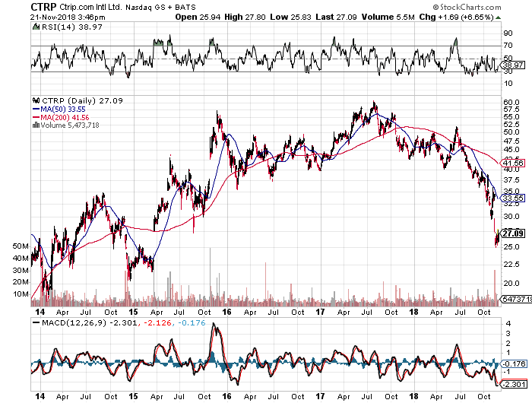Screen dimensions: 532x403
Task: Click the RSI 70 overbought level label
Action: click(x=508, y=46)
